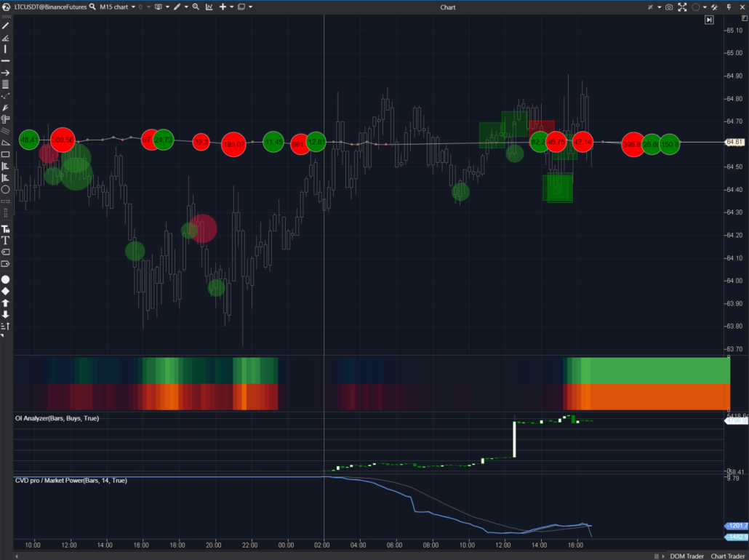
Task: Open chart settings with wrench icon
Action: pos(715,7)
